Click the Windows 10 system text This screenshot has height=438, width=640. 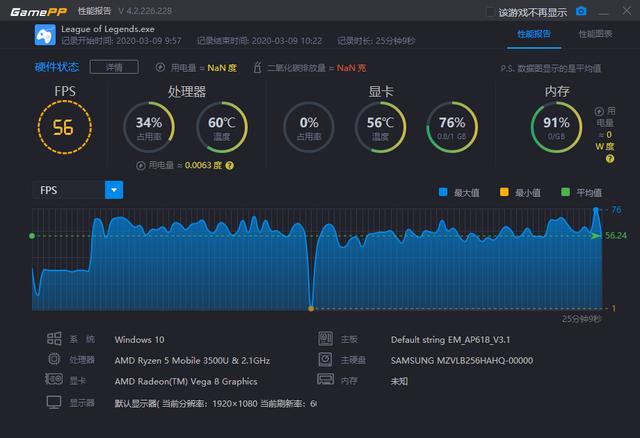139,340
